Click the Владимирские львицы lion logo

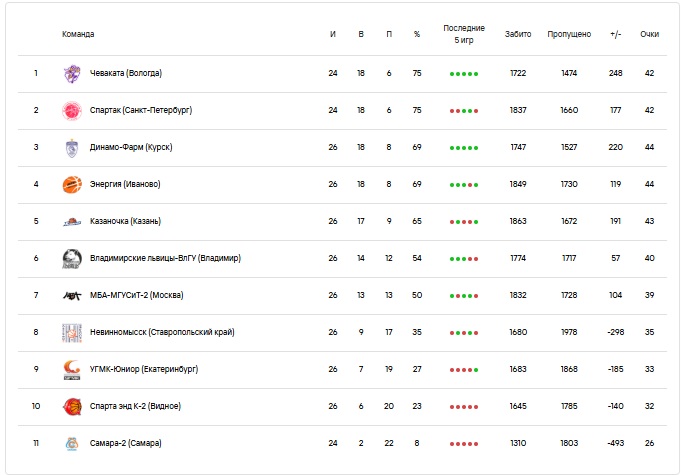click(72, 258)
